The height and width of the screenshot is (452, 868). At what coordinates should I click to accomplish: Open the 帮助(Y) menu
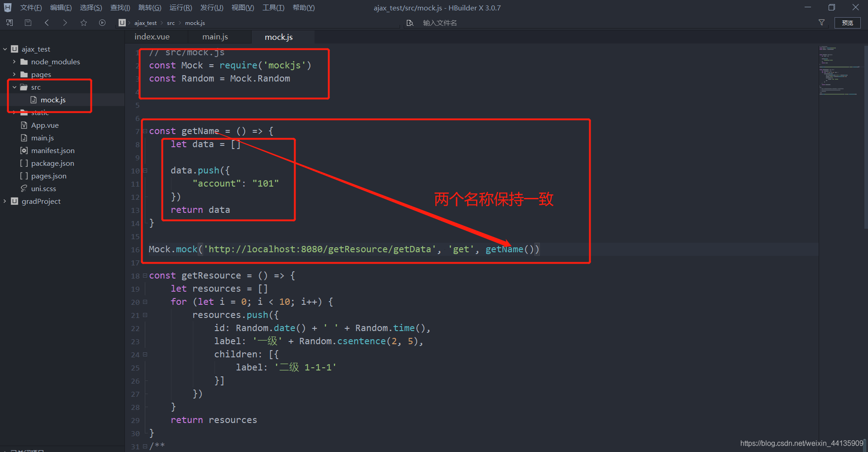tap(303, 8)
